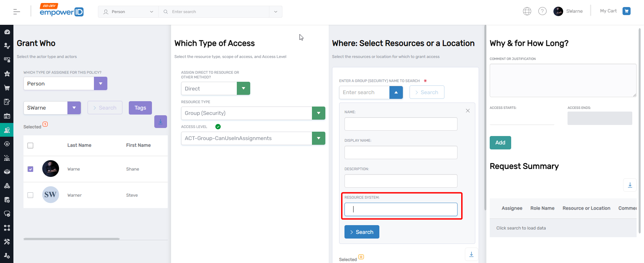
Task: Click the My Cart link
Action: (x=608, y=11)
